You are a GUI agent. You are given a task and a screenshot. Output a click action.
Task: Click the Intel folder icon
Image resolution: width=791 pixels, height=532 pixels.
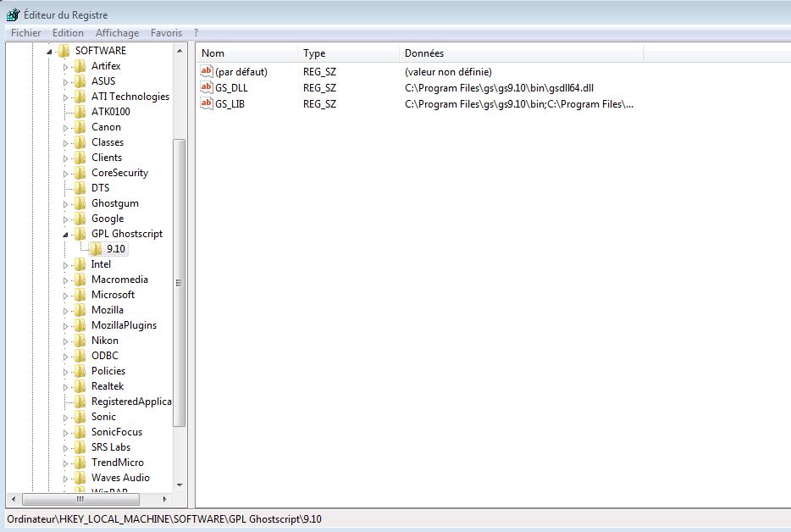tap(80, 264)
